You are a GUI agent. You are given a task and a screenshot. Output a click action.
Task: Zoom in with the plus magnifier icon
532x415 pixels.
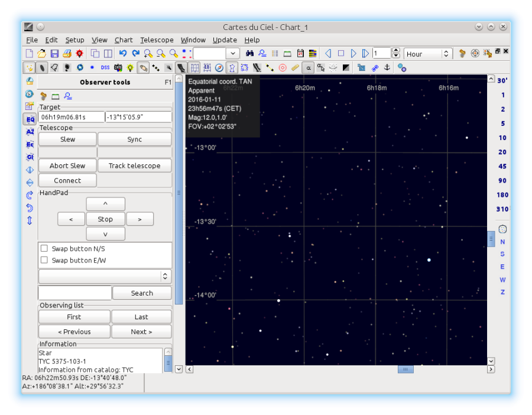148,54
